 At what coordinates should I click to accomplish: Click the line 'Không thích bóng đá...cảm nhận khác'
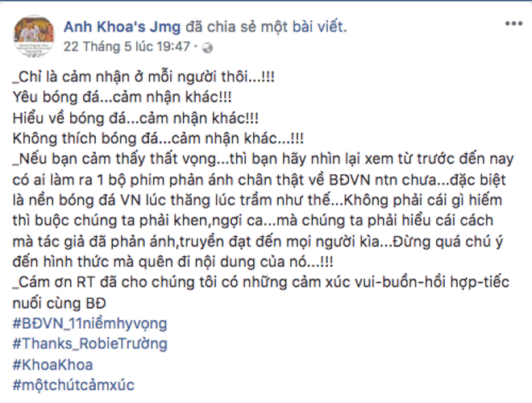tap(158, 139)
